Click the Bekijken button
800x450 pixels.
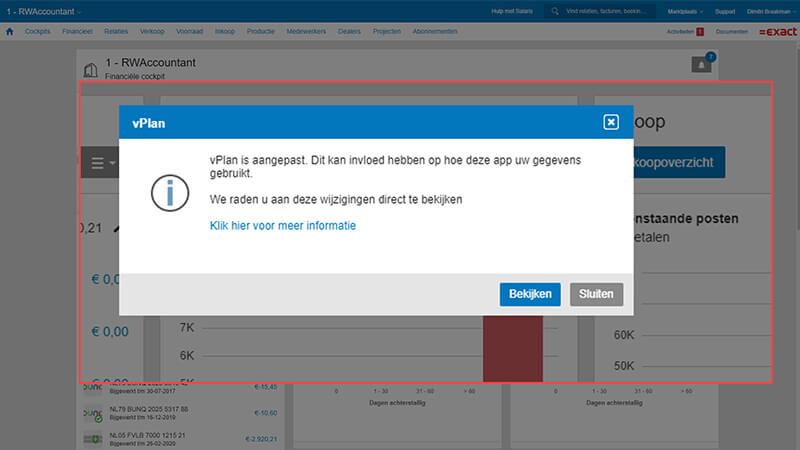point(530,294)
